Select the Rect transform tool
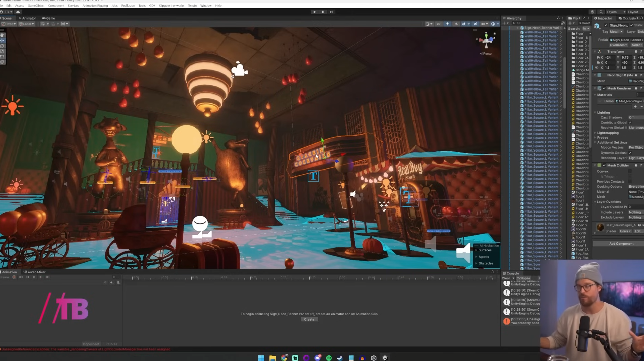Image resolution: width=644 pixels, height=361 pixels. 2,57
